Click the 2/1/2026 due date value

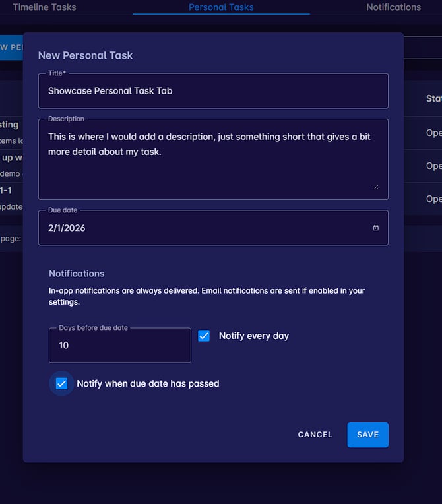pos(67,228)
